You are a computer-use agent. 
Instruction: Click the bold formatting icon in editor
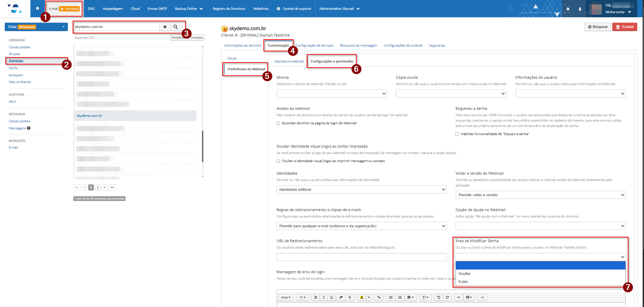point(315,298)
